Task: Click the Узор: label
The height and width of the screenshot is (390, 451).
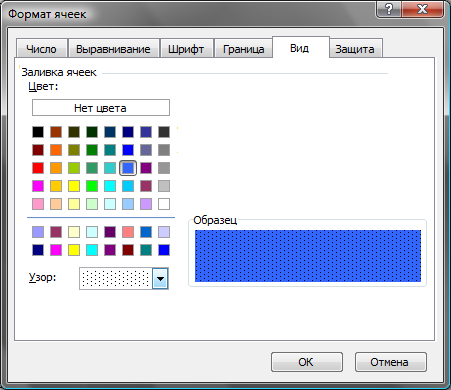Action: point(42,278)
